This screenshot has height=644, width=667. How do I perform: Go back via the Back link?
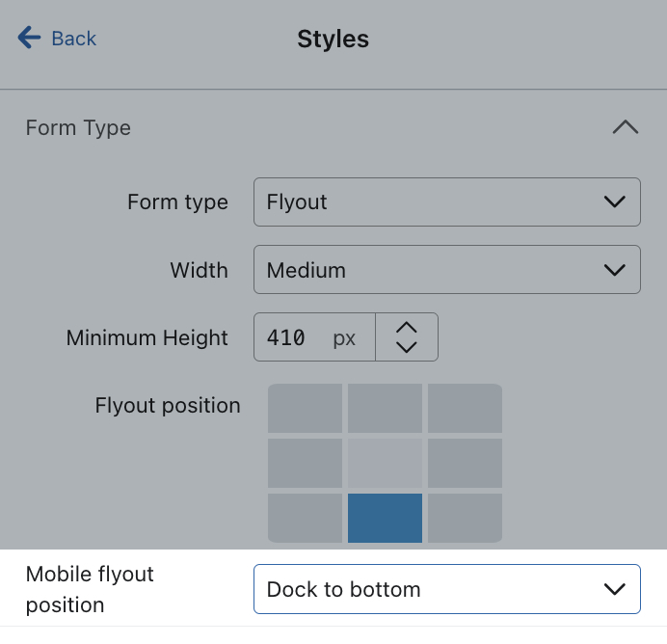pyautogui.click(x=73, y=39)
